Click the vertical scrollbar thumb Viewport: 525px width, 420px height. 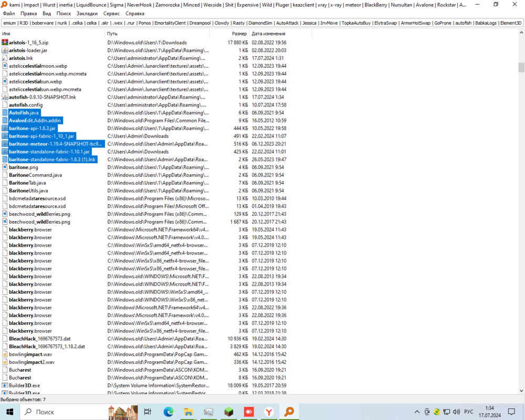521,67
